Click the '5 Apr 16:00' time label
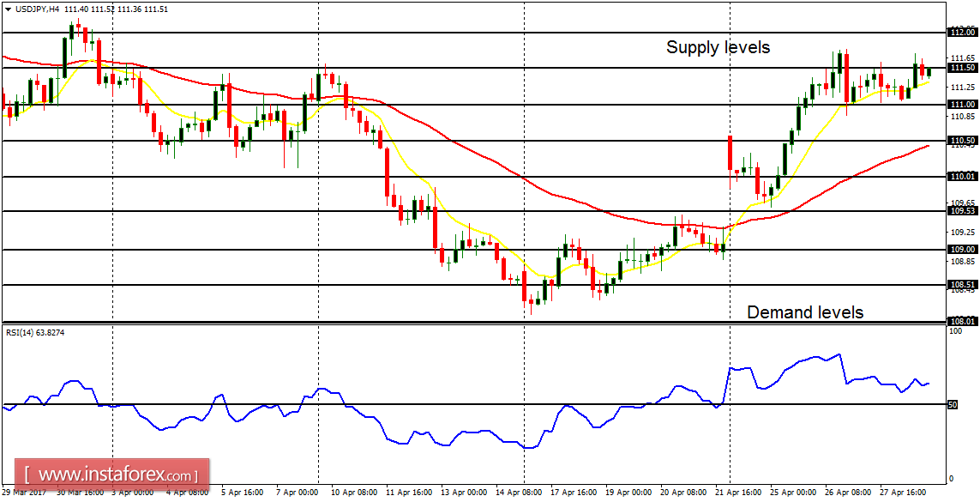The width and height of the screenshot is (980, 502). [x=243, y=493]
